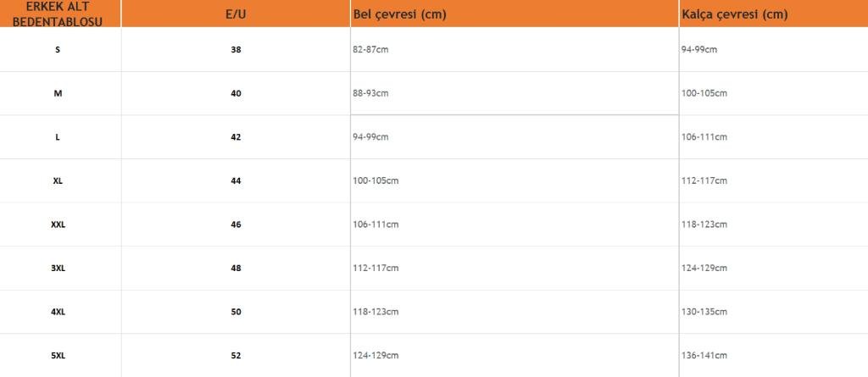Click the Kalça çevresi (cm) header
Image resolution: width=868 pixels, height=377 pixels.
(734, 15)
